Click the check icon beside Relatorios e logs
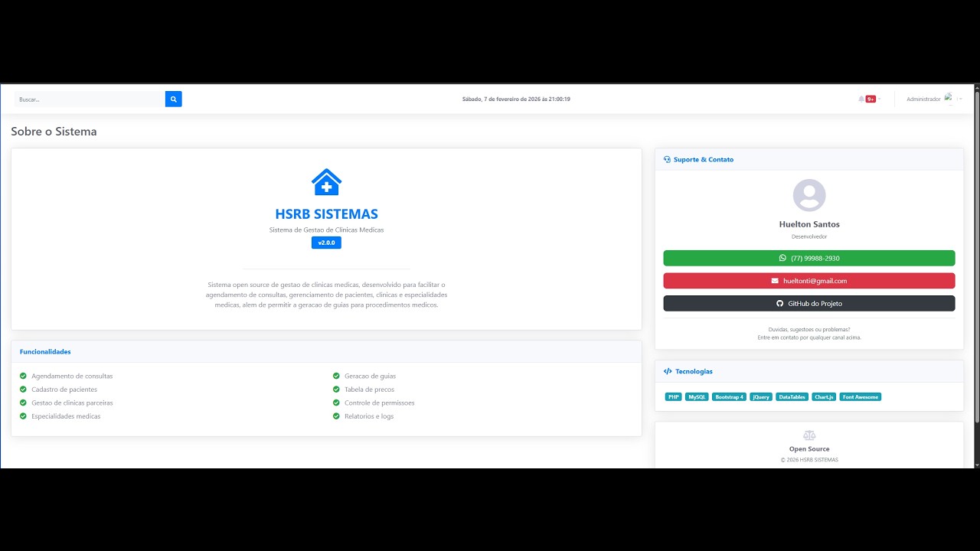This screenshot has width=980, height=551. pyautogui.click(x=336, y=416)
